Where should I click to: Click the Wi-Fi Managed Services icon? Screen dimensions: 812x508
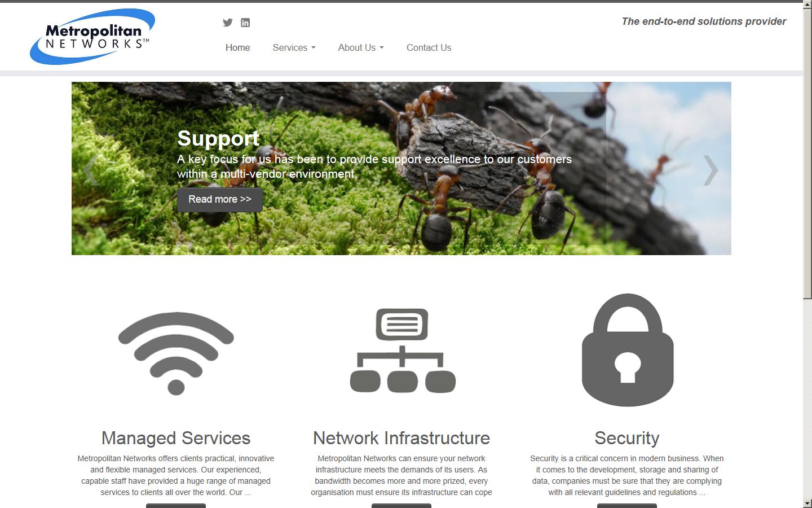(x=176, y=353)
